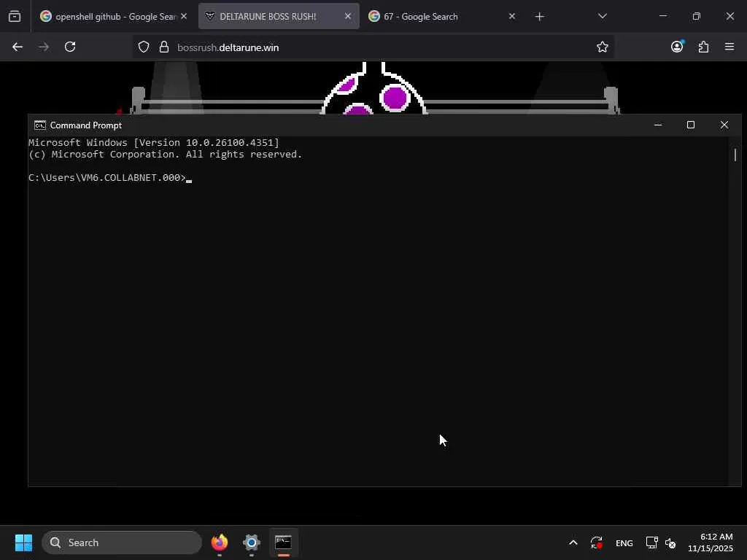This screenshot has width=747, height=560.
Task: Reload the current page
Action: 70,47
